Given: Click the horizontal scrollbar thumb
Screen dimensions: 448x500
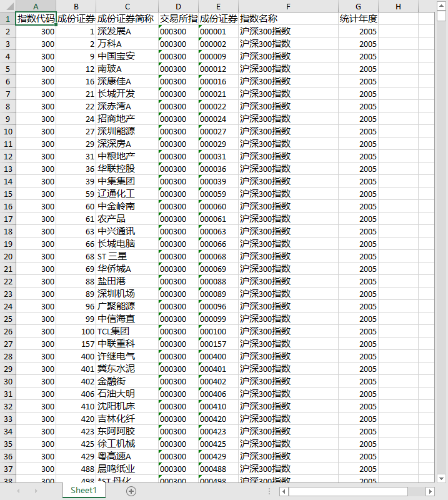Looking at the screenshot, I should pyautogui.click(x=348, y=491).
